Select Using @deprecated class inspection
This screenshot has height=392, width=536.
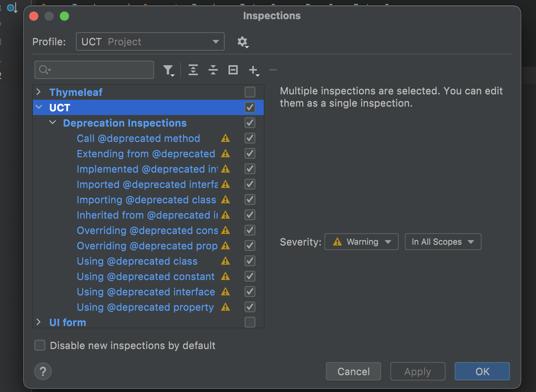[x=137, y=261]
